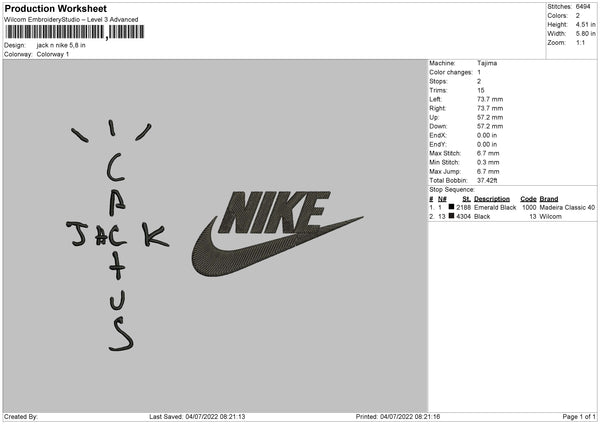Click the 'Production Worksheet' title
Image resolution: width=600 pixels, height=424 pixels.
(x=55, y=9)
